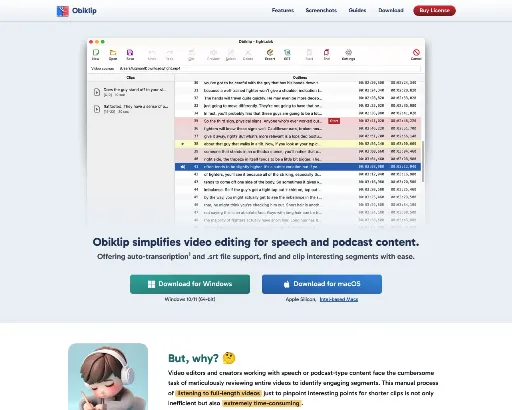The width and height of the screenshot is (512, 410).
Task: Click the subtitle list vertical scrollbar
Action: (x=423, y=161)
